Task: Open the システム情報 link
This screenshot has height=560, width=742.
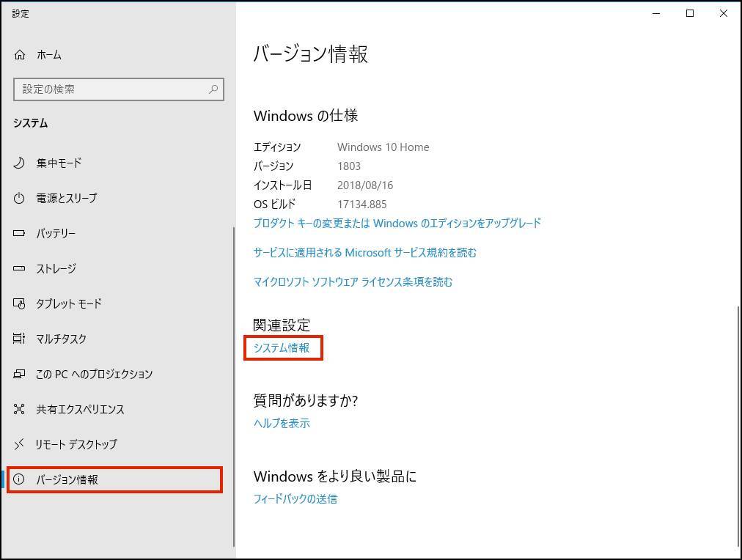Action: (x=282, y=348)
